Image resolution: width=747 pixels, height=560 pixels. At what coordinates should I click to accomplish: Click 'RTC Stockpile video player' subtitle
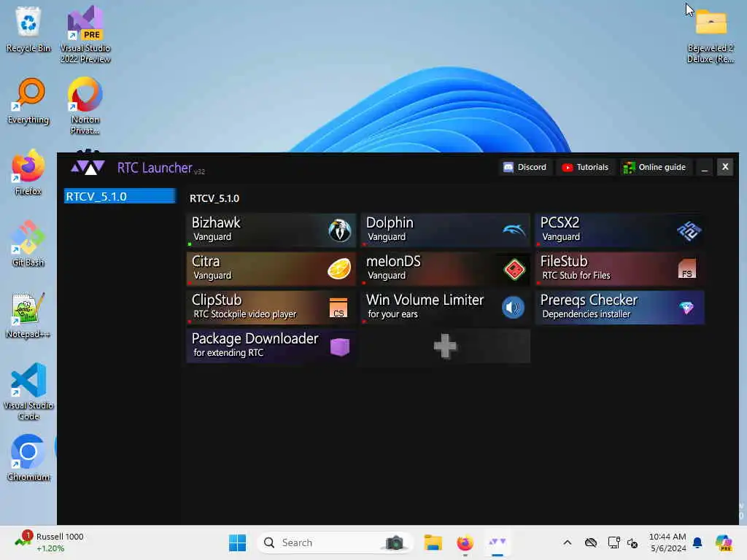point(245,314)
